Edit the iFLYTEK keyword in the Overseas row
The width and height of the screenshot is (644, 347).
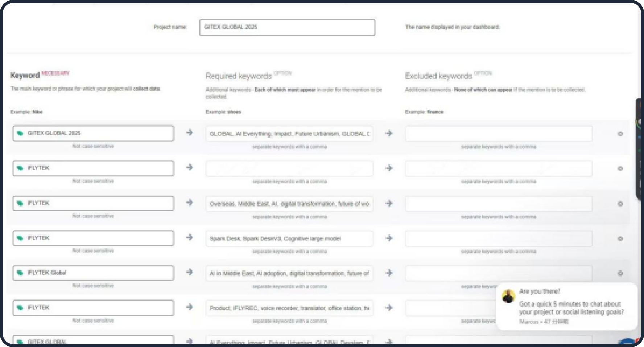[93, 203]
